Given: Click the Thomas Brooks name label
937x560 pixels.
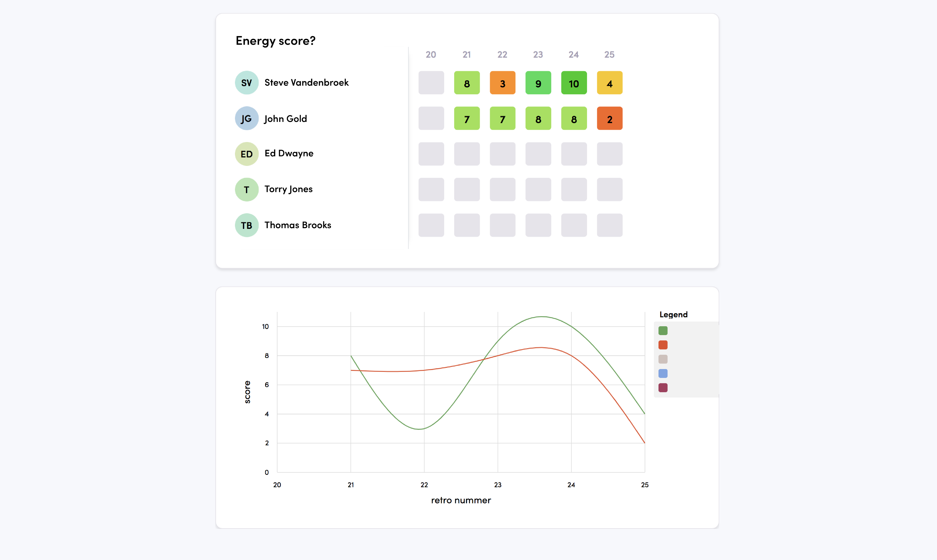Looking at the screenshot, I should pyautogui.click(x=297, y=225).
